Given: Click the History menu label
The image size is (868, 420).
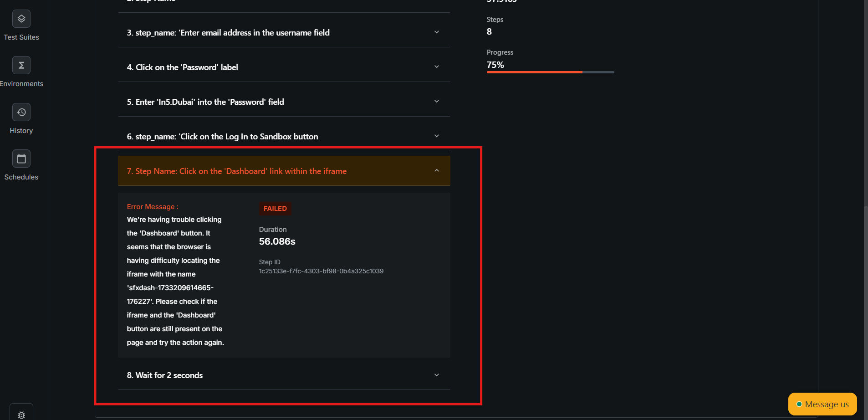Looking at the screenshot, I should tap(21, 131).
